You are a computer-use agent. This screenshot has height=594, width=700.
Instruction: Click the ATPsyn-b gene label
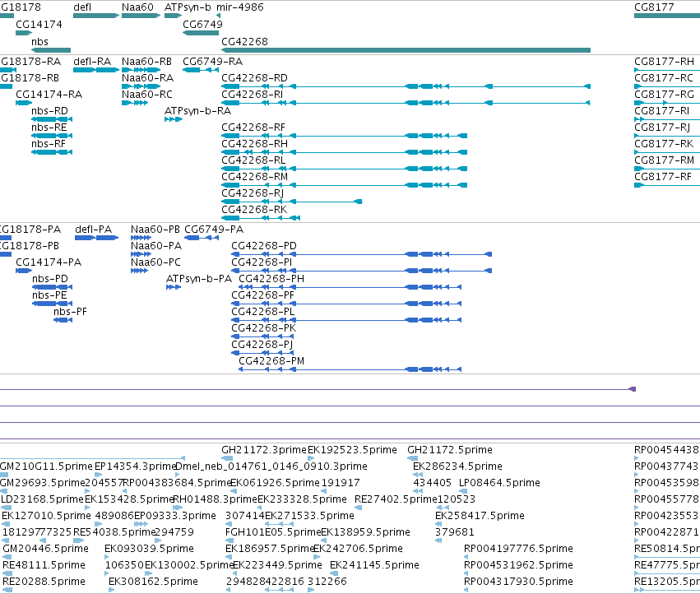tap(188, 7)
